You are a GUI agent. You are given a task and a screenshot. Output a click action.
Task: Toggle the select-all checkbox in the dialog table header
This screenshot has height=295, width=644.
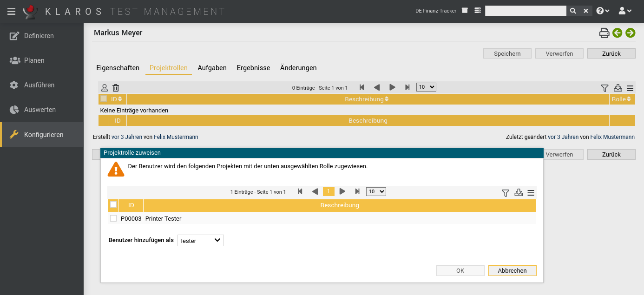113,204
